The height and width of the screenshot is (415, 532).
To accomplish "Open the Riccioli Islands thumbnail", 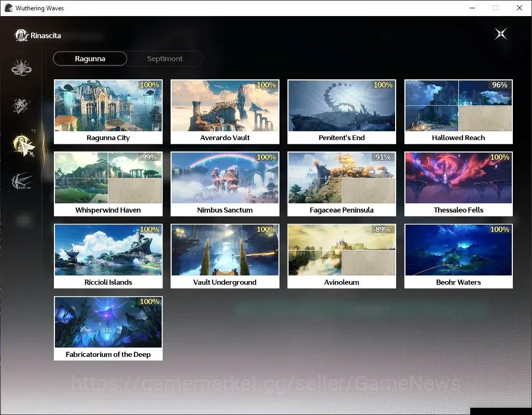I will tap(108, 250).
